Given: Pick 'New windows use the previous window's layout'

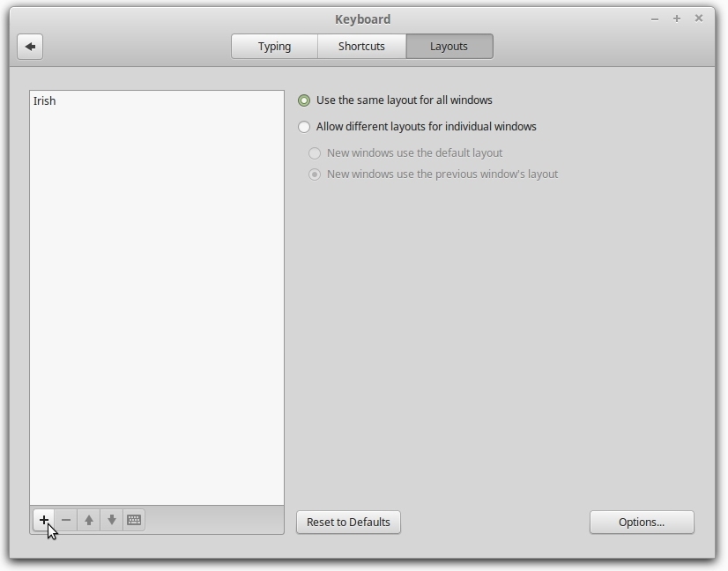Looking at the screenshot, I should point(315,174).
